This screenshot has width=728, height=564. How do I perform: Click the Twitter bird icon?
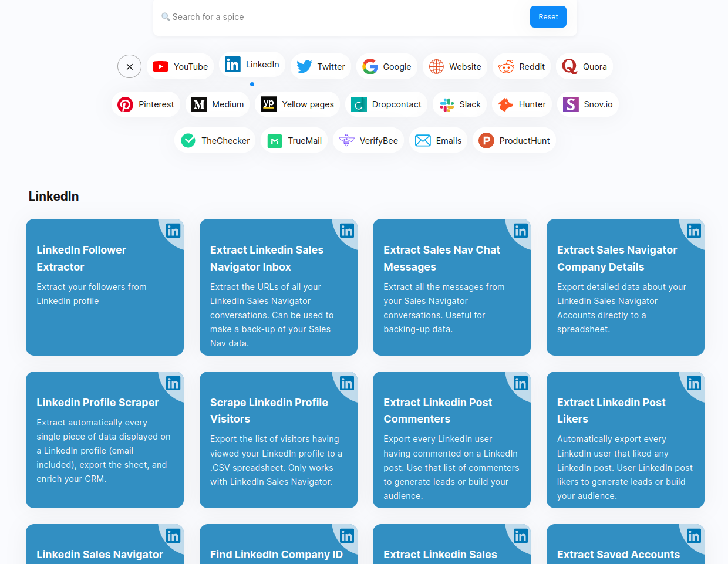tap(304, 67)
